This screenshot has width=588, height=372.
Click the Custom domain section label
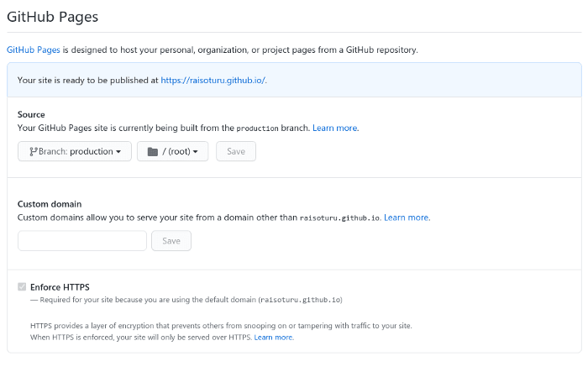pyautogui.click(x=50, y=204)
